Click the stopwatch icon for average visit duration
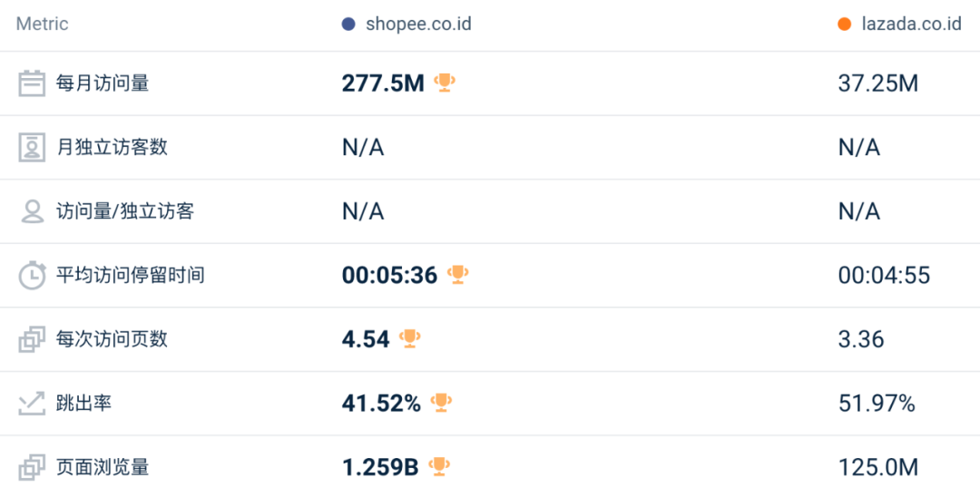This screenshot has width=980, height=497. click(x=33, y=275)
